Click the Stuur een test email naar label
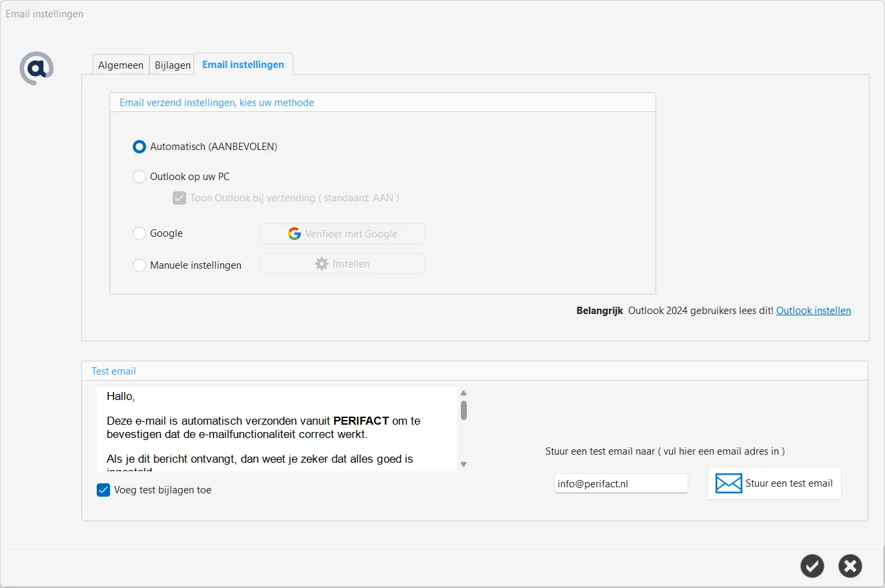 pos(665,451)
